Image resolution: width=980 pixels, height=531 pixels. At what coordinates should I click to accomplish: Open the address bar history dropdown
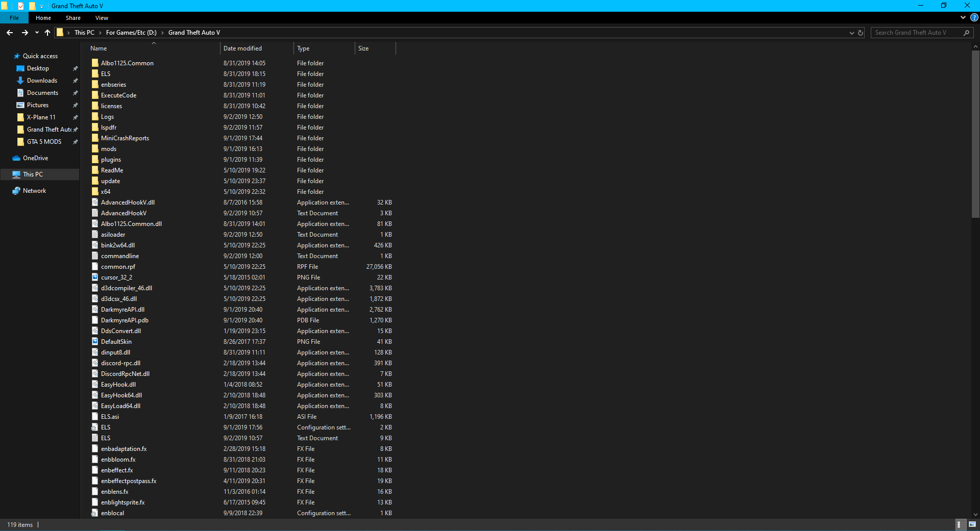[x=851, y=33]
